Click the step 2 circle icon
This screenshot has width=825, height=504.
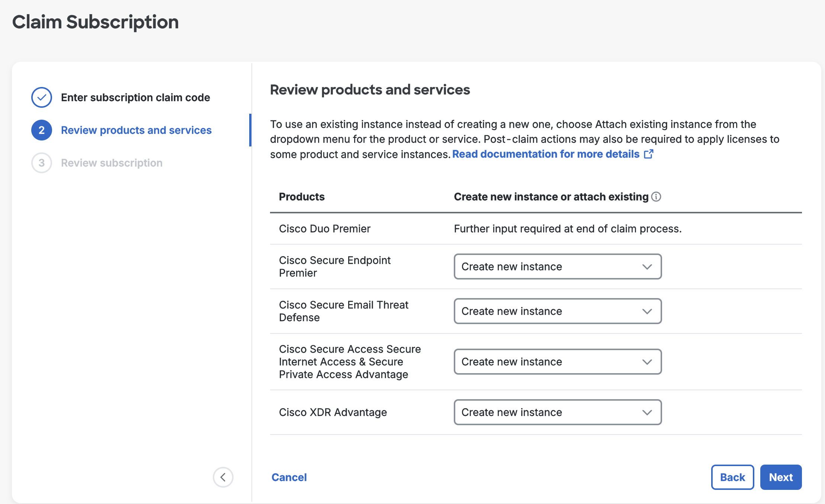point(42,130)
